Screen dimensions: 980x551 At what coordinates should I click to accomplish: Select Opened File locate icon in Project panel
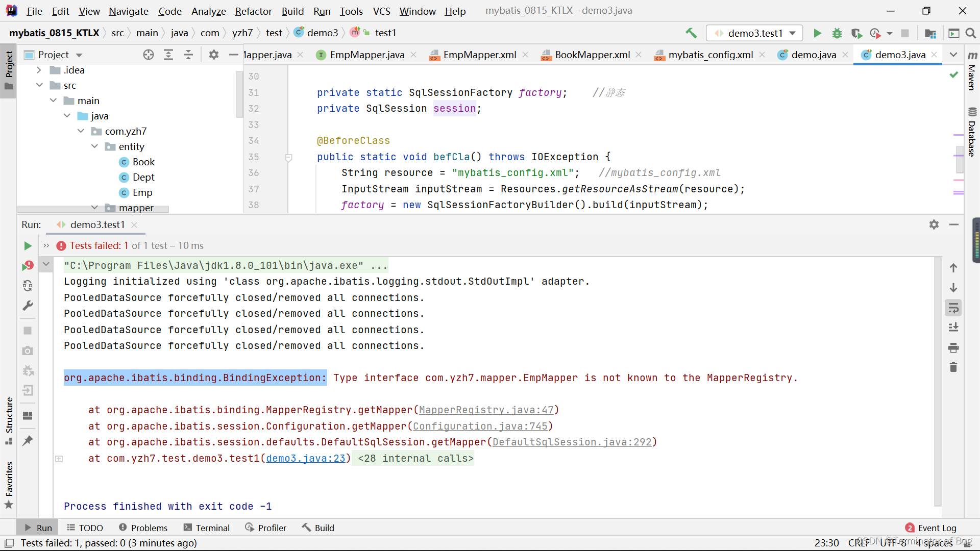coord(149,55)
